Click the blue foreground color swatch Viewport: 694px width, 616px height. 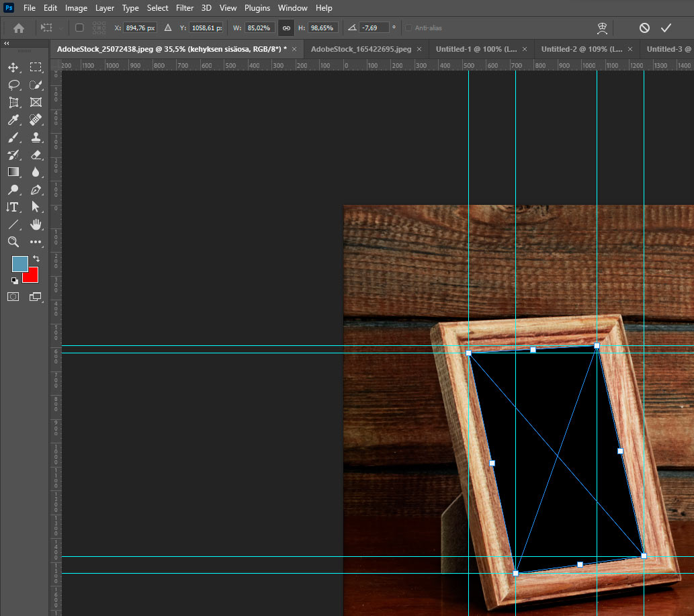click(19, 264)
